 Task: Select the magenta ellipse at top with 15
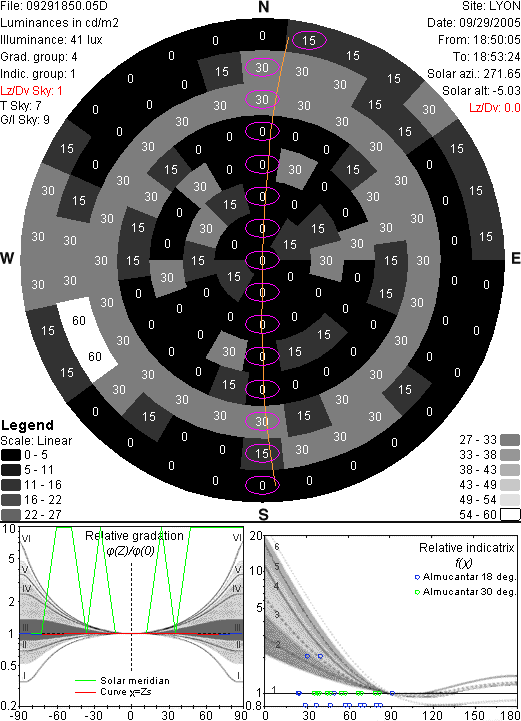coord(309,40)
